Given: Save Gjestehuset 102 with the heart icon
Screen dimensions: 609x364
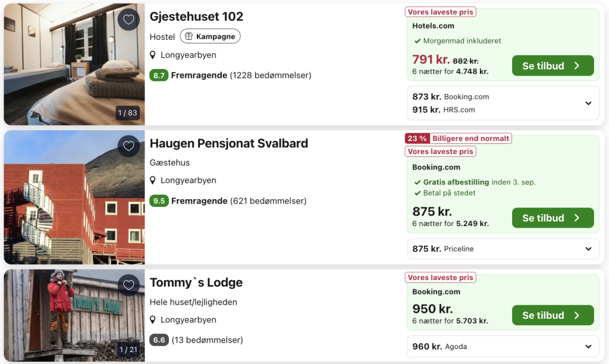Looking at the screenshot, I should click(128, 20).
